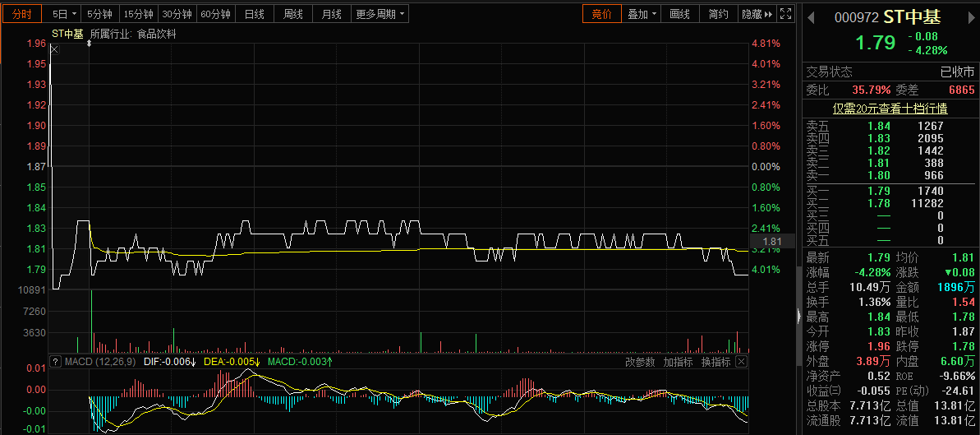The height and width of the screenshot is (435, 980).
Task: Select the 买一 1.79 bid row
Action: pos(890,190)
